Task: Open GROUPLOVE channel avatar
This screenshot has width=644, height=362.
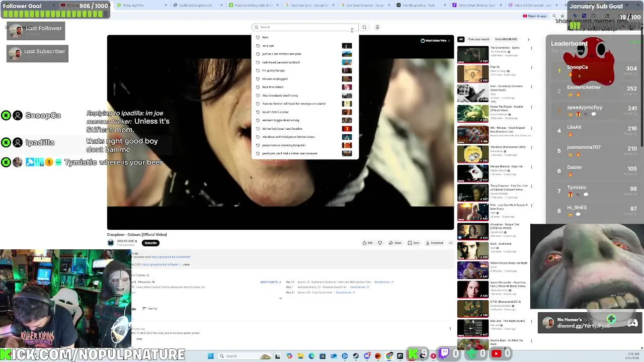Action: tap(111, 243)
